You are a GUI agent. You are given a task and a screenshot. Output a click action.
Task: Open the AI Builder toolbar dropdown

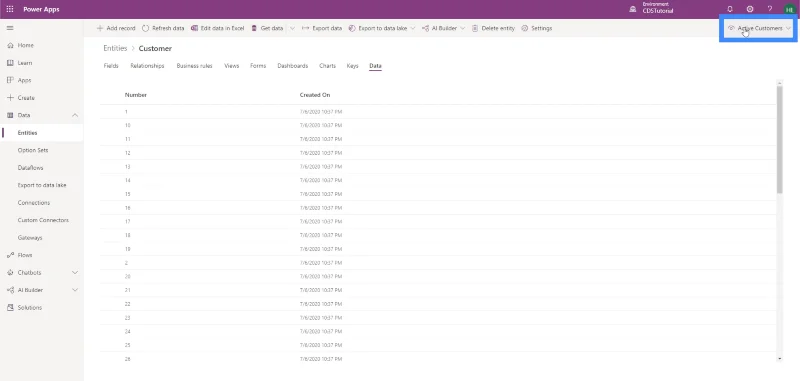click(x=443, y=28)
